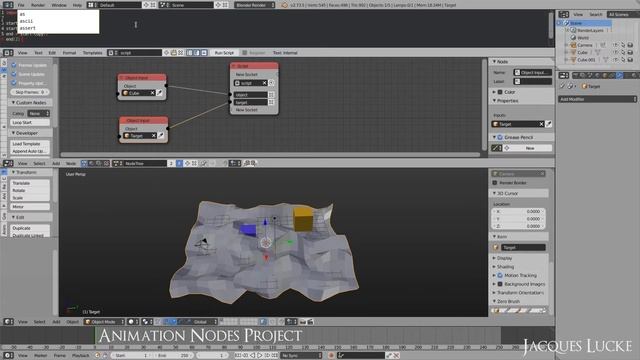
Task: Select Scene in the outliner
Action: click(x=576, y=23)
